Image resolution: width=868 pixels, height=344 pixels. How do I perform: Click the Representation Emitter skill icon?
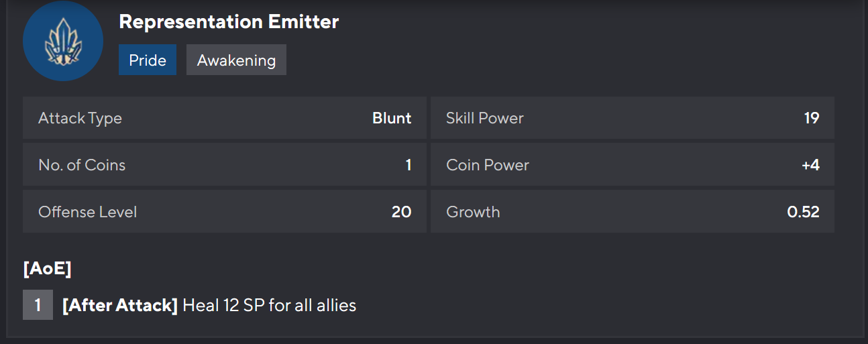[x=62, y=41]
